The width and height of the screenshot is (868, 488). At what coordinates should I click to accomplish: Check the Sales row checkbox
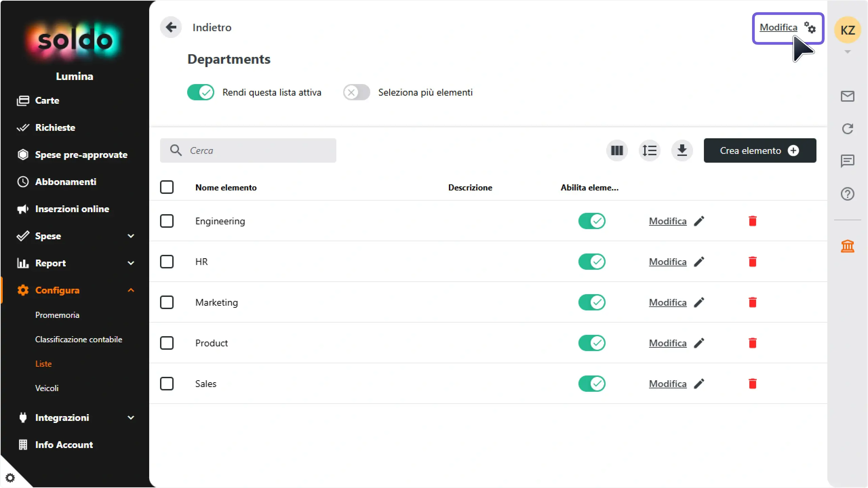click(x=167, y=384)
